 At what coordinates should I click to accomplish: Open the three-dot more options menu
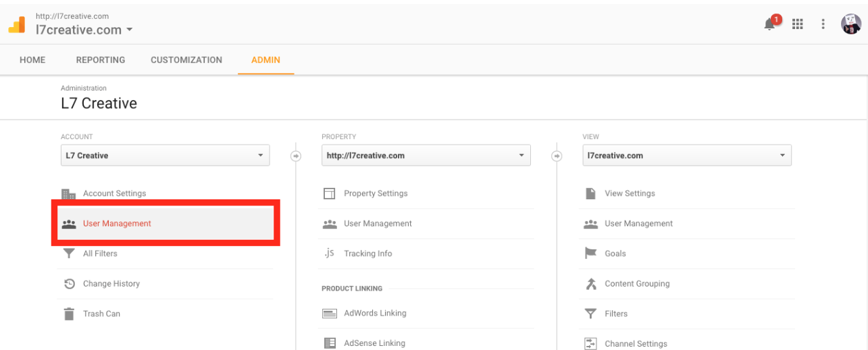point(823,24)
